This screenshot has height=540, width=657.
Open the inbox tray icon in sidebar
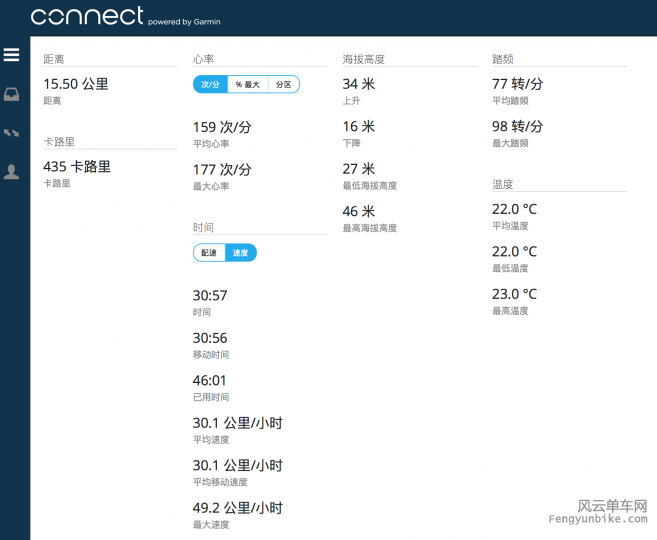click(12, 95)
